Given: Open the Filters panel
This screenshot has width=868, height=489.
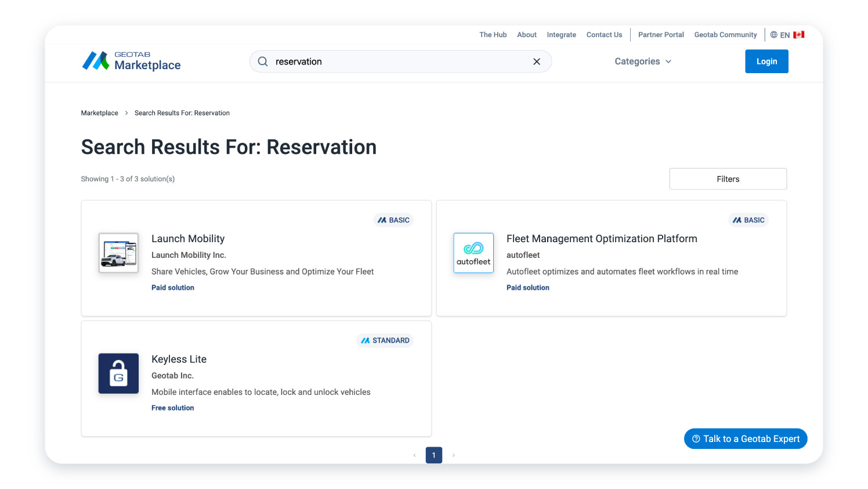Looking at the screenshot, I should tap(728, 178).
